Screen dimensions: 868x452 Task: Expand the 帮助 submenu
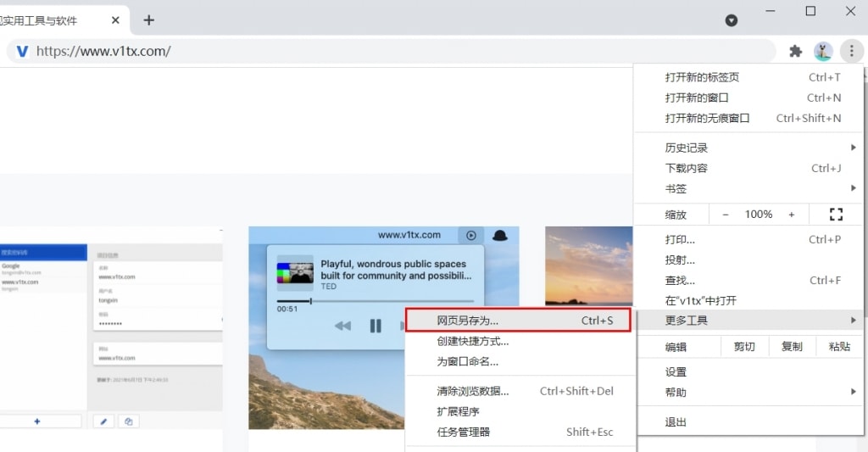tap(748, 393)
